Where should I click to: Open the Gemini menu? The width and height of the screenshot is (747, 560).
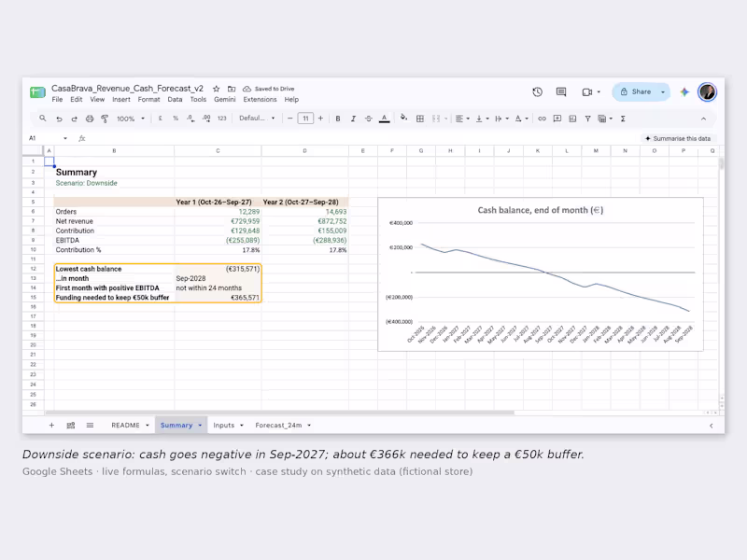click(224, 100)
